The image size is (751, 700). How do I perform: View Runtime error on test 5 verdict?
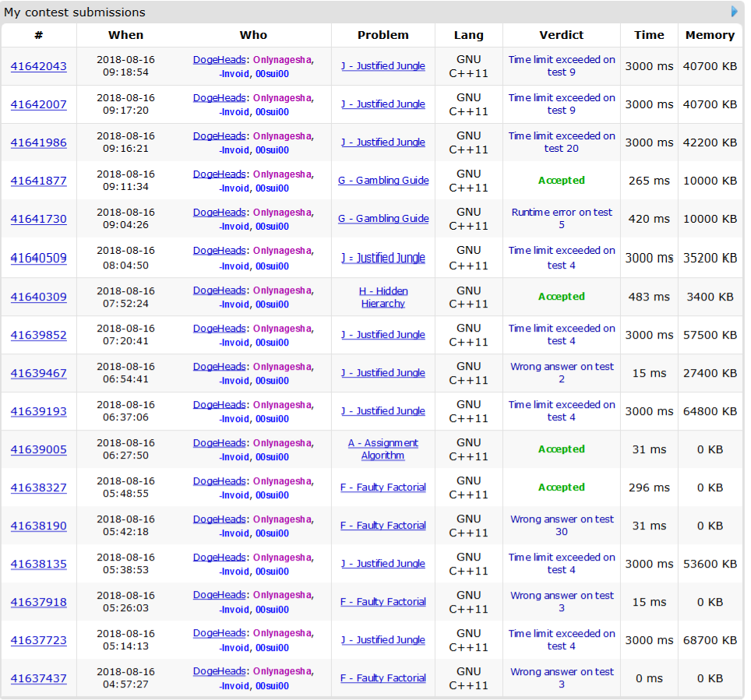coord(561,219)
